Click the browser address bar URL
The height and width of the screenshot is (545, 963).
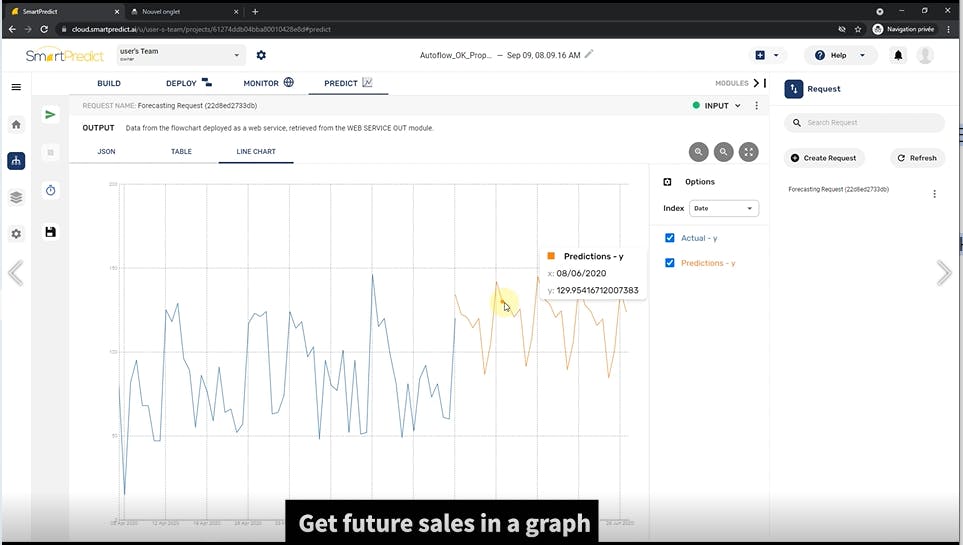(x=201, y=29)
